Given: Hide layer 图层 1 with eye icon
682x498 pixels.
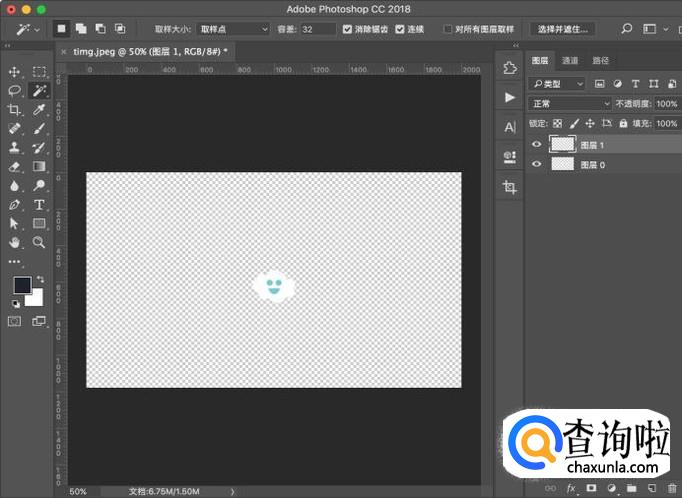Looking at the screenshot, I should tap(537, 145).
